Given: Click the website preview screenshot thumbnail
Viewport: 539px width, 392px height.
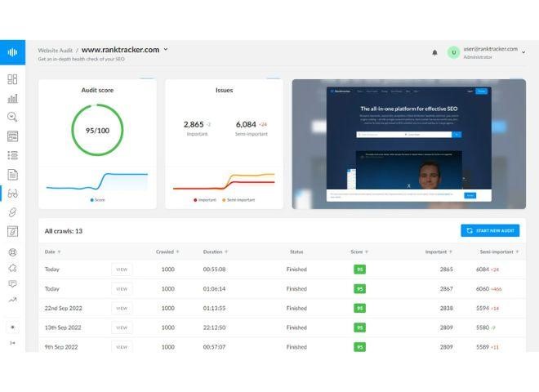Looking at the screenshot, I should [408, 144].
